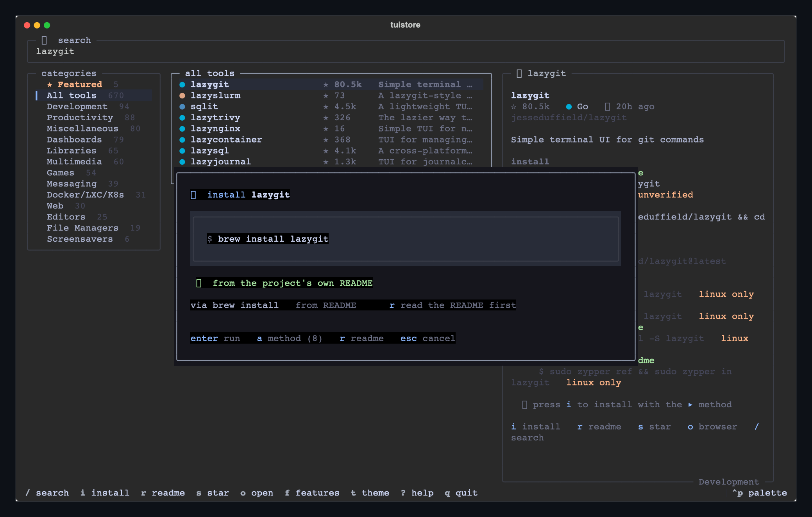Click the search input containing lazygit
The image size is (812, 517).
pyautogui.click(x=406, y=51)
